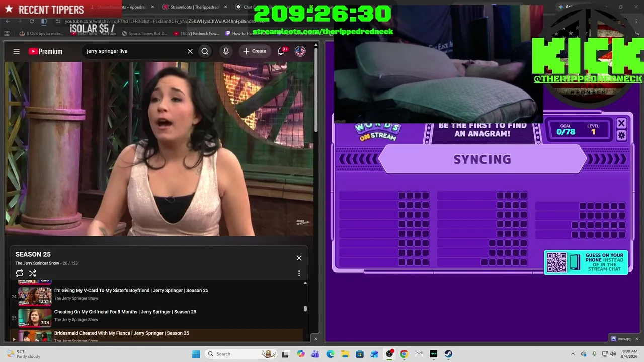Start YouTube voice search with microphone
The image size is (644, 362).
point(226,51)
